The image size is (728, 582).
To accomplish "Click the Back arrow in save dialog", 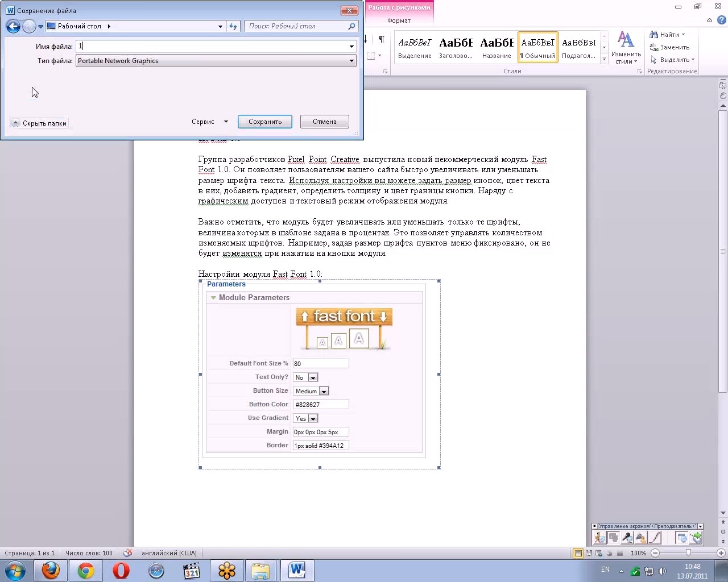I will (13, 26).
